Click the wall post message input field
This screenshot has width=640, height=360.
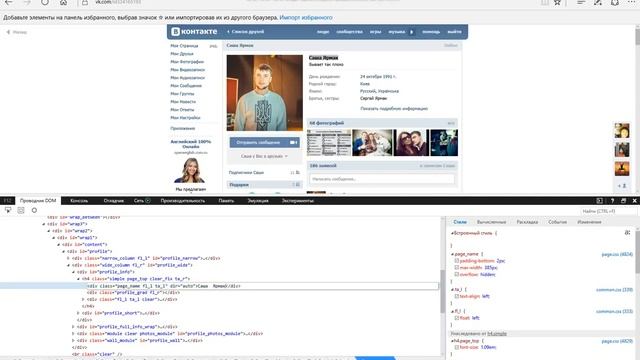[x=382, y=179]
